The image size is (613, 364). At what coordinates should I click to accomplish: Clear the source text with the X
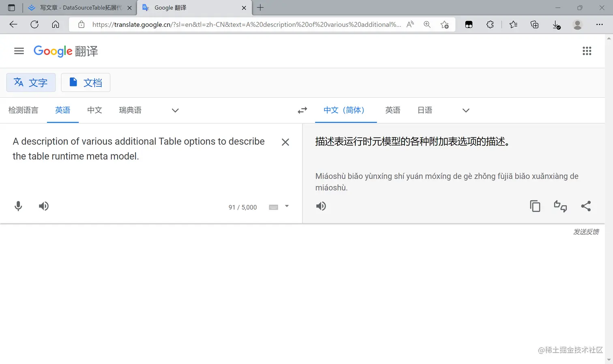click(x=285, y=142)
